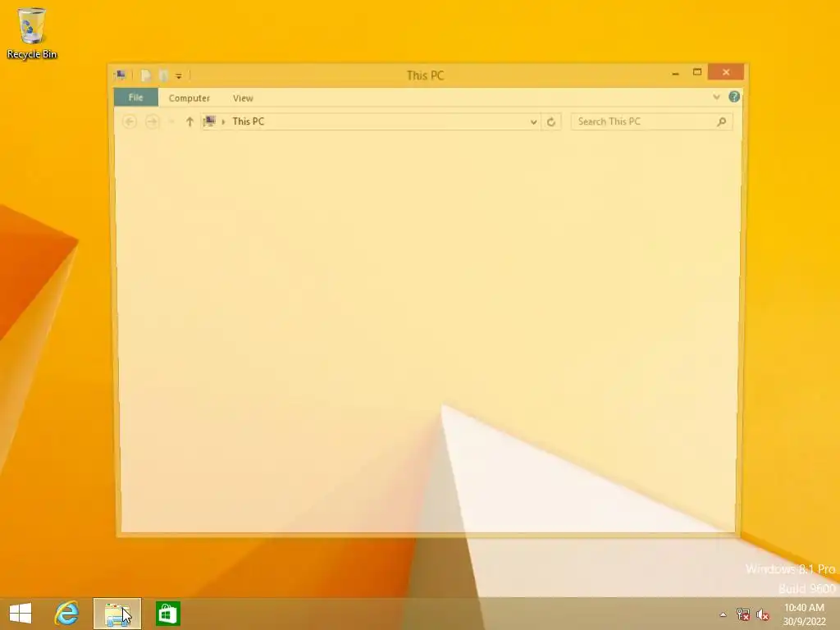The width and height of the screenshot is (840, 630).
Task: Open Help via the question mark icon
Action: (734, 97)
